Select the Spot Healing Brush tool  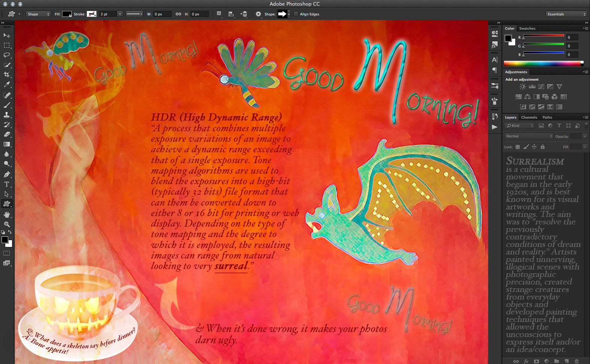[7, 95]
